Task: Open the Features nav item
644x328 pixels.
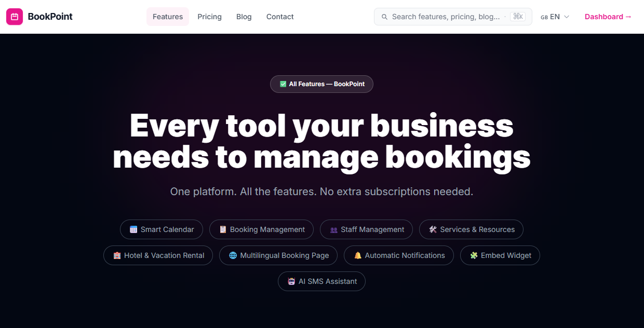Action: [168, 17]
